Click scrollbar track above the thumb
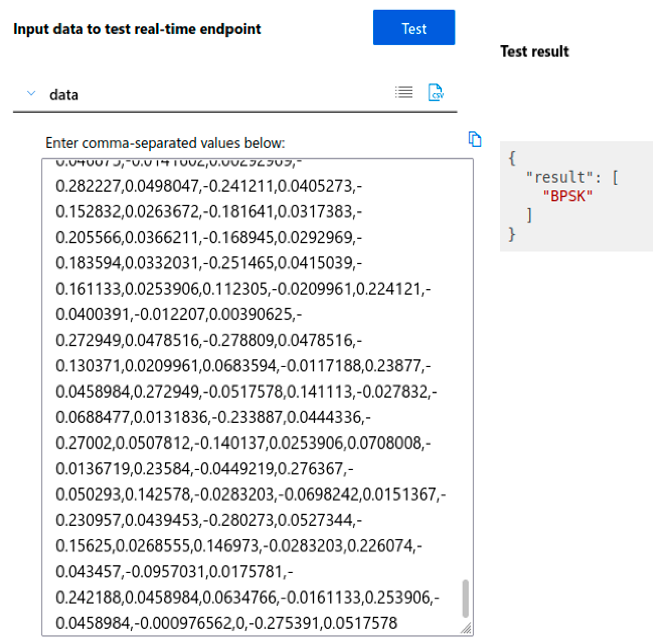The width and height of the screenshot is (660, 644). (465, 372)
